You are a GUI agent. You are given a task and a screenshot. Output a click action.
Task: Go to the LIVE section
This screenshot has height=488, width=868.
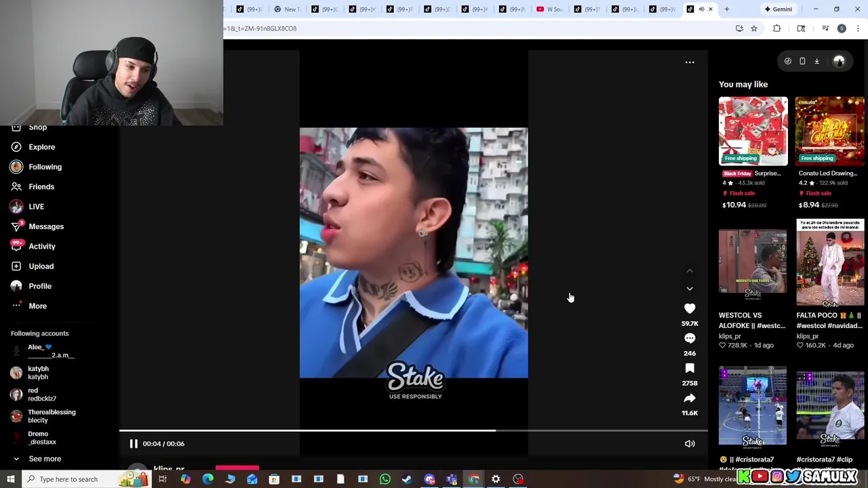pos(36,207)
